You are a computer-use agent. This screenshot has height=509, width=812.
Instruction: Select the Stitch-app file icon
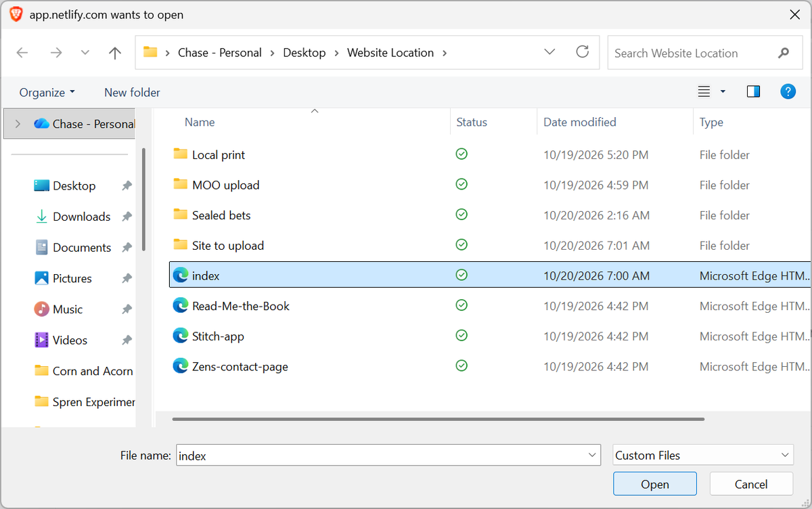(x=180, y=336)
